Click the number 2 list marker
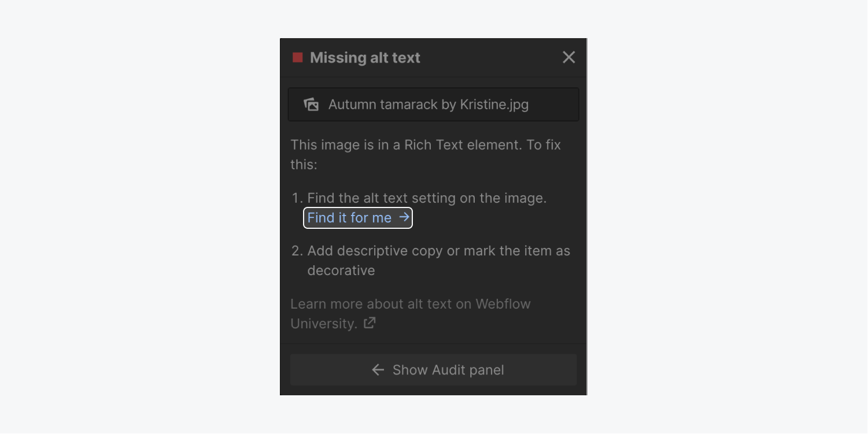The width and height of the screenshot is (868, 434). pyautogui.click(x=297, y=251)
